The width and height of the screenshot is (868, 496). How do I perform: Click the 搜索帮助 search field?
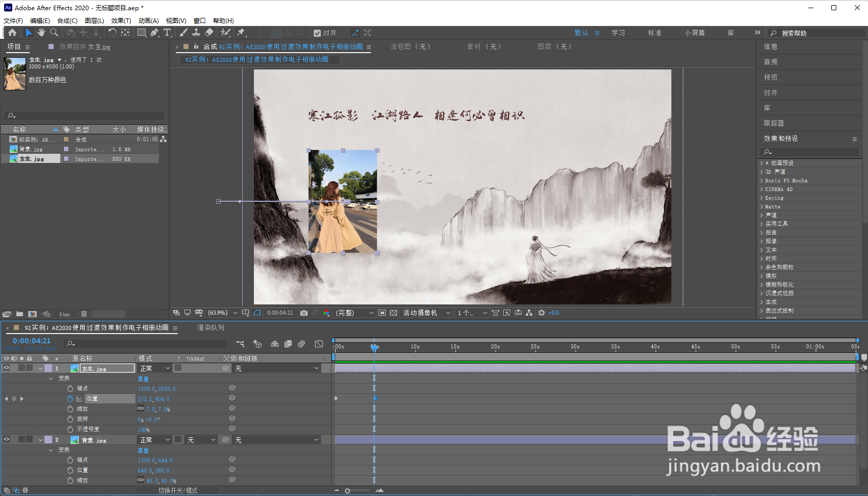(x=817, y=33)
